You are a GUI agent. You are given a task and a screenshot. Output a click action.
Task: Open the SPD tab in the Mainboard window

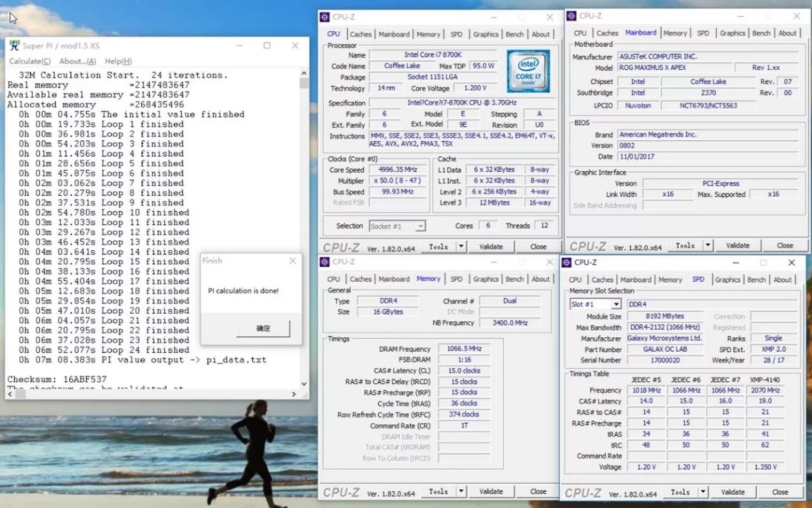[703, 33]
